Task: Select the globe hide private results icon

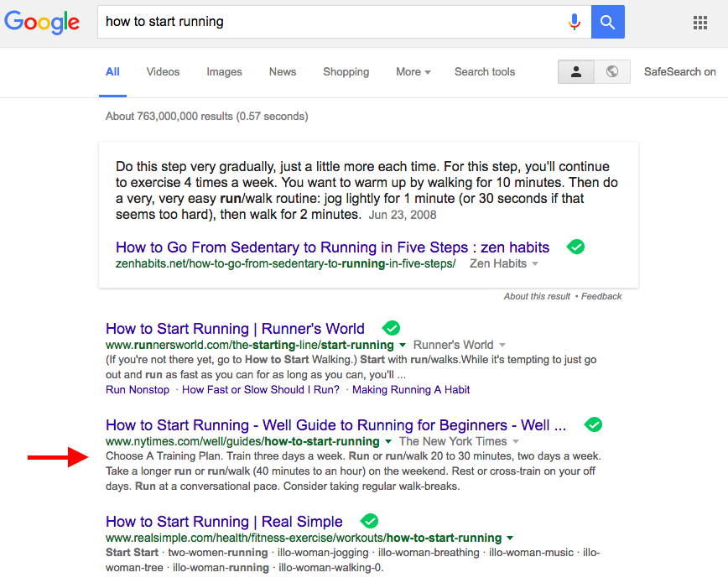Action: point(612,71)
